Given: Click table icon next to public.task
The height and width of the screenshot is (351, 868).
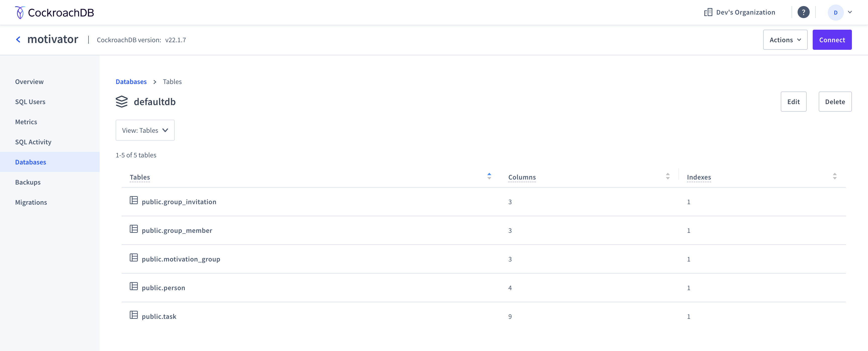Looking at the screenshot, I should tap(134, 315).
